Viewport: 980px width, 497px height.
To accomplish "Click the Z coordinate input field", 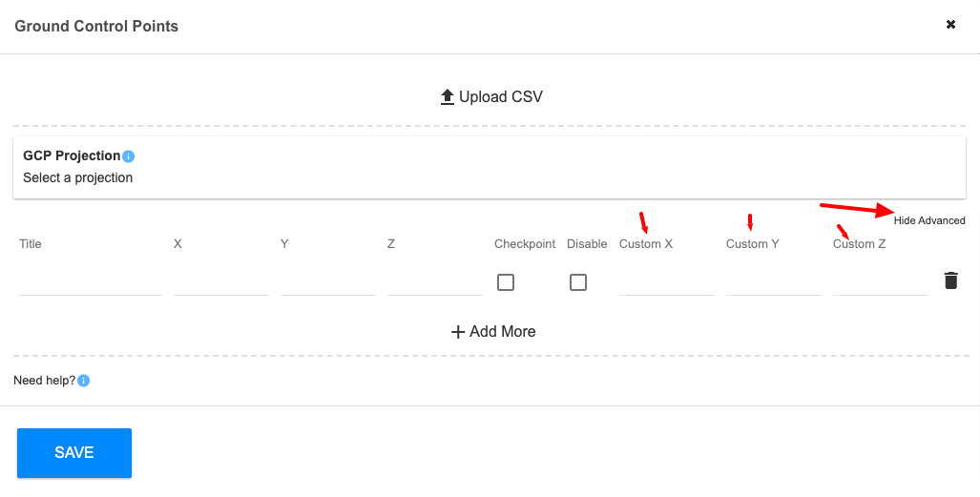I will (x=435, y=282).
